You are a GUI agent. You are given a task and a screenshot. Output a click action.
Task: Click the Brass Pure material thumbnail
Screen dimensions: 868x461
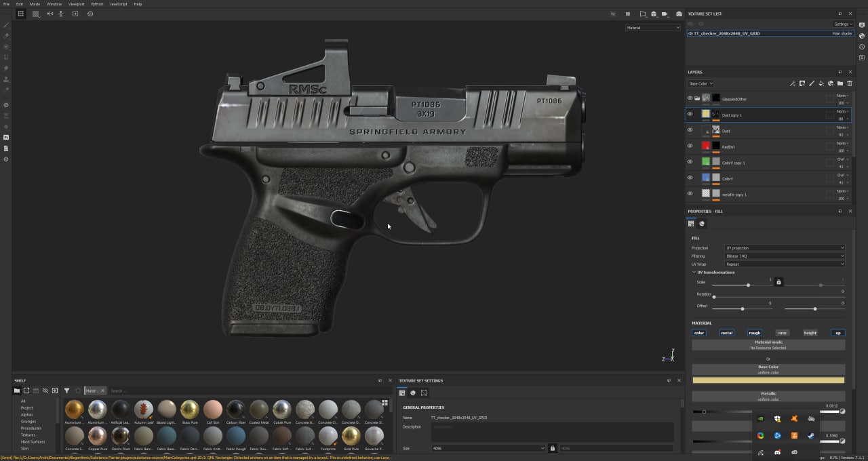(190, 409)
